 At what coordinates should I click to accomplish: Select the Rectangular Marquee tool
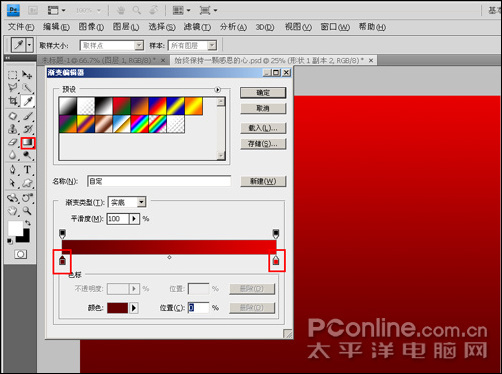[x=13, y=75]
